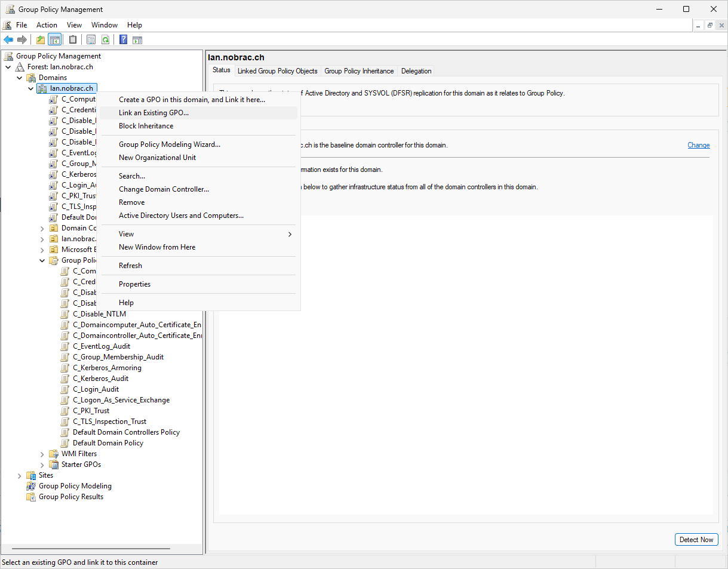728x569 pixels.
Task: Expand the Sites node
Action: [x=20, y=475]
